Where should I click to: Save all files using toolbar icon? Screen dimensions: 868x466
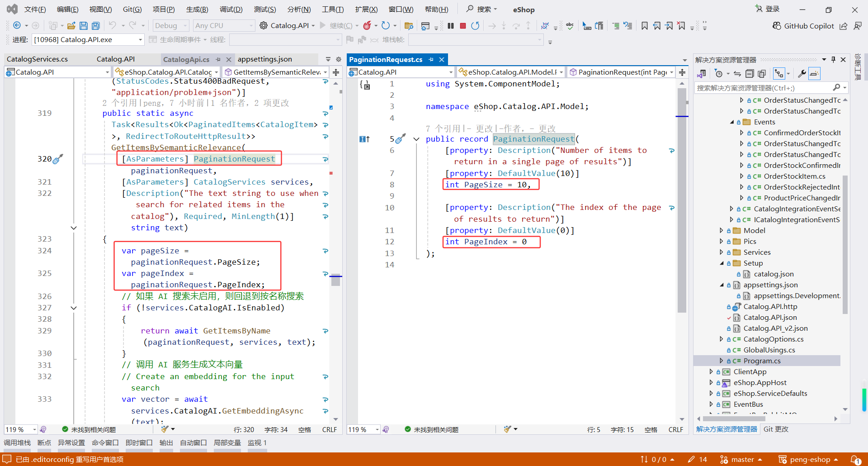[95, 26]
